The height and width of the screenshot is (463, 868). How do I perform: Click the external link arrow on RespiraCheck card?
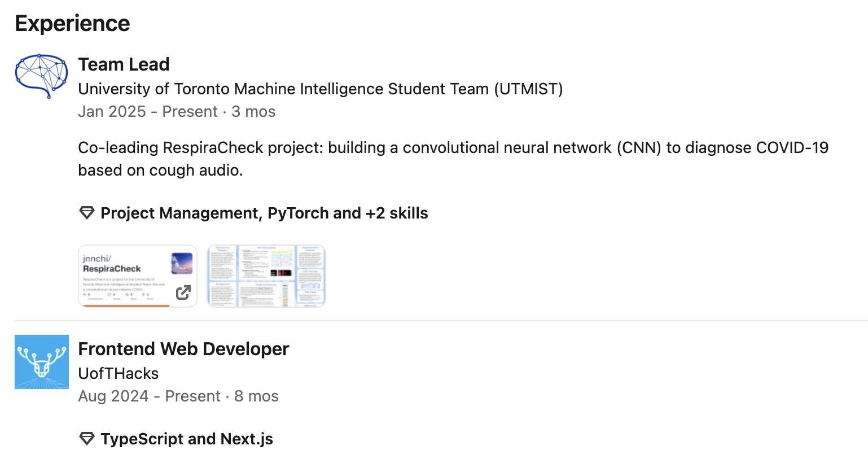183,292
